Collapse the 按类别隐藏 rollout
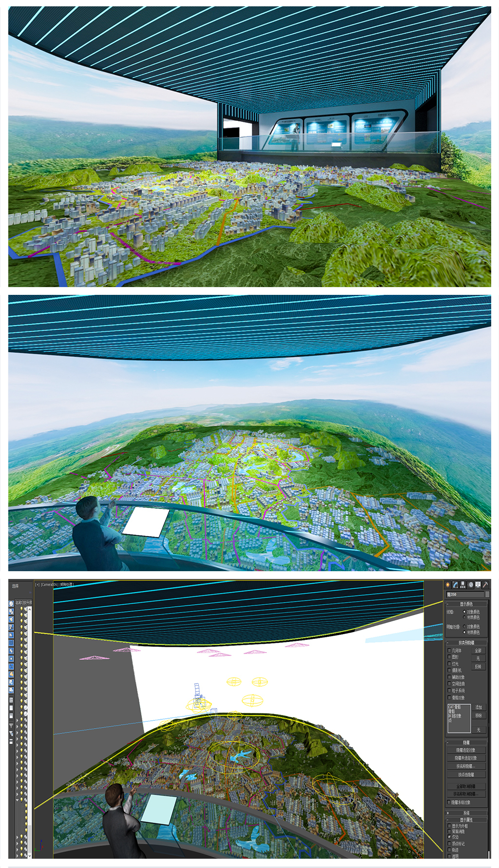 466,643
